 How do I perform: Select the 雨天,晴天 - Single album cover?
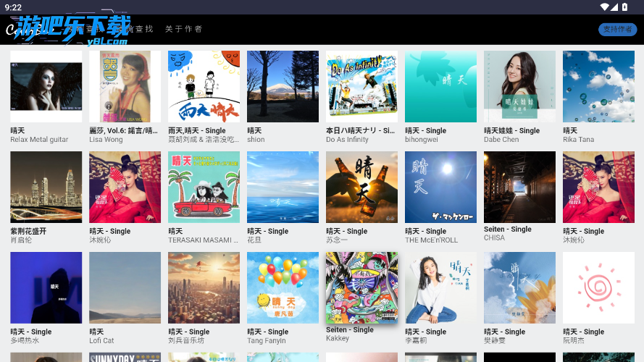[204, 87]
